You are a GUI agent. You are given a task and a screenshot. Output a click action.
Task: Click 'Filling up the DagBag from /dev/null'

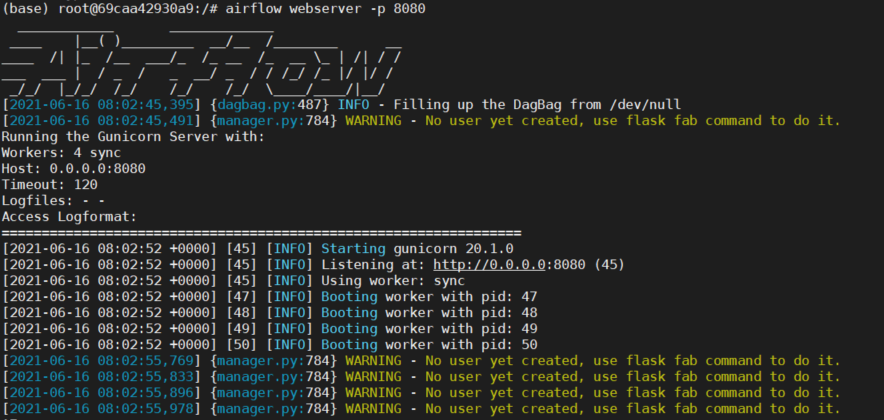[537, 105]
